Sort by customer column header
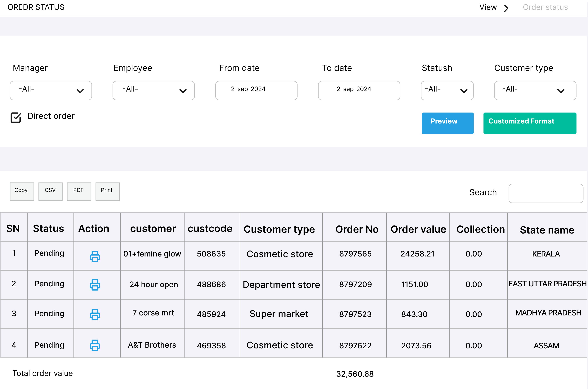 tap(153, 229)
